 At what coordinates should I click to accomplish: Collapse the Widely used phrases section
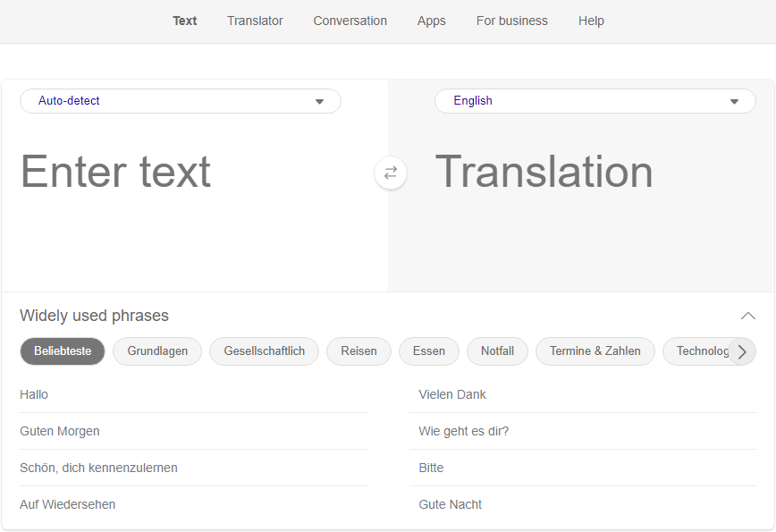747,316
